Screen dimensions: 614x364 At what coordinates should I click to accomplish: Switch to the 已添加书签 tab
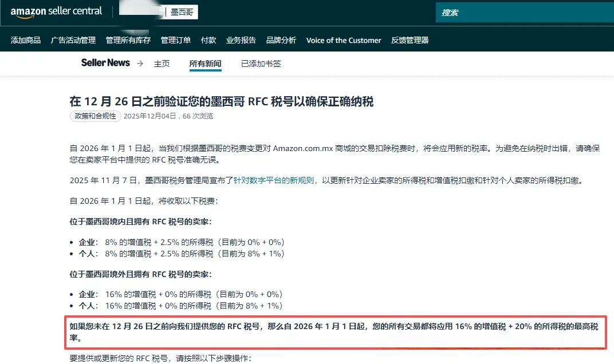tap(261, 64)
